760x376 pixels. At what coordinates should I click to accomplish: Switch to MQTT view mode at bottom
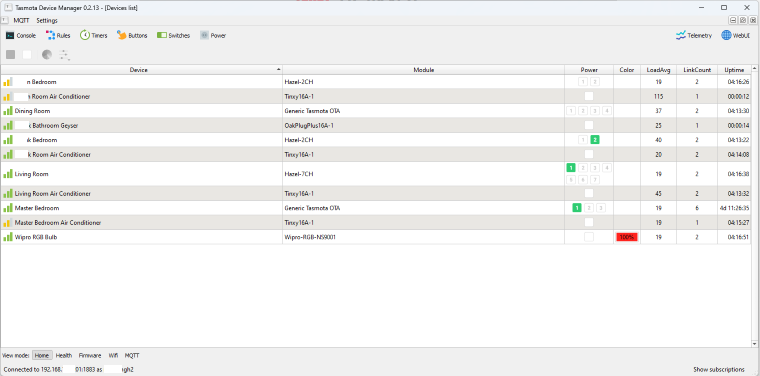pos(132,355)
